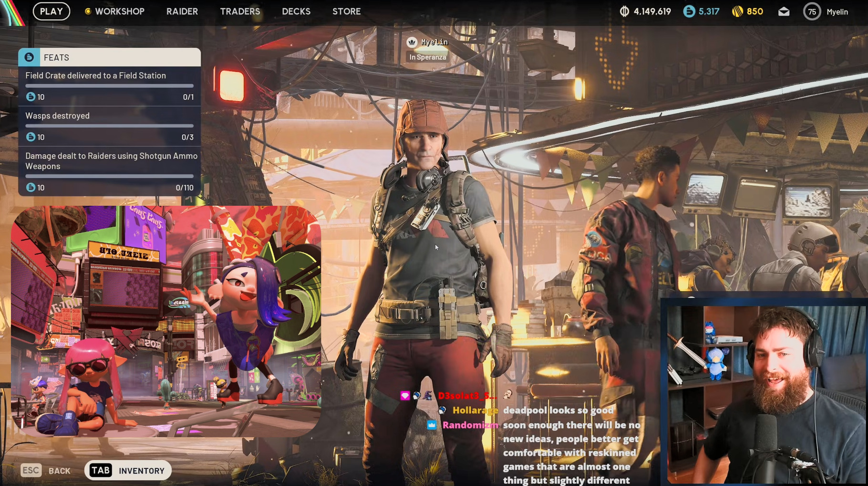Screen dimensions: 868x486
Task: Click the Shotgun Ammo damage progress bar
Action: click(x=110, y=176)
